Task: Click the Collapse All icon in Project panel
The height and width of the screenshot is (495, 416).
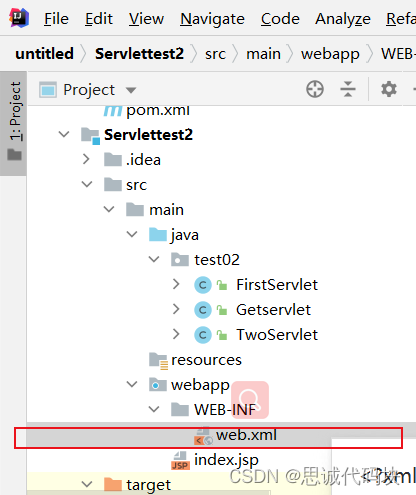Action: click(x=348, y=89)
